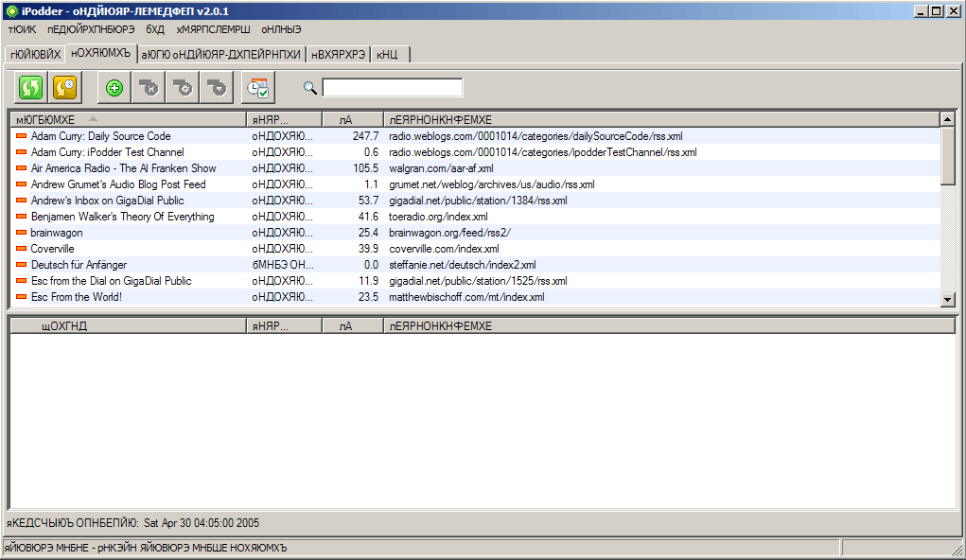Click the green refresh feeds icon
Screen dimensions: 966x560
pyautogui.click(x=30, y=87)
